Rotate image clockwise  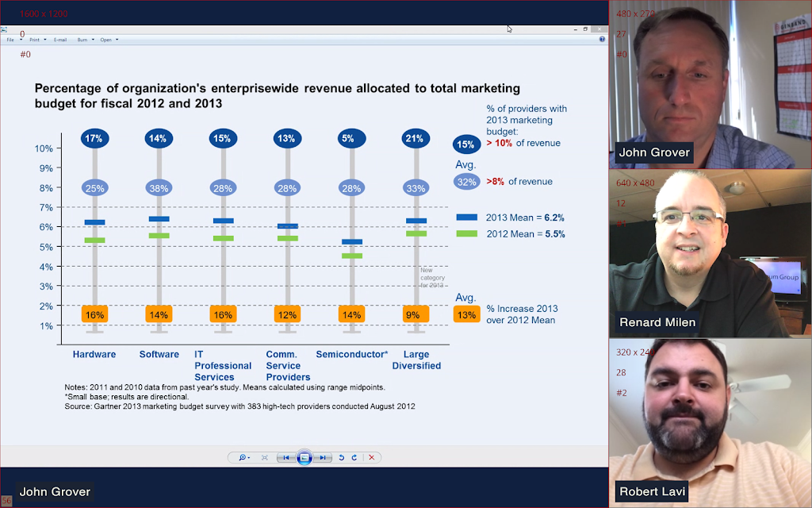(x=354, y=458)
